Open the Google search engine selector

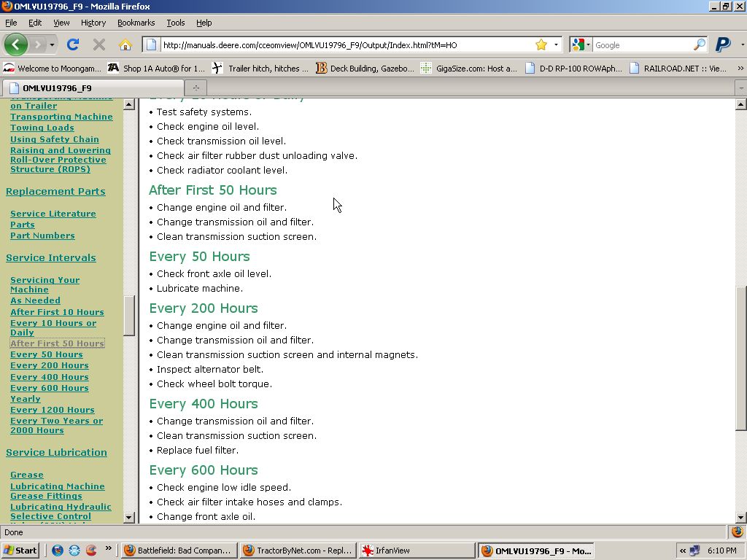581,44
